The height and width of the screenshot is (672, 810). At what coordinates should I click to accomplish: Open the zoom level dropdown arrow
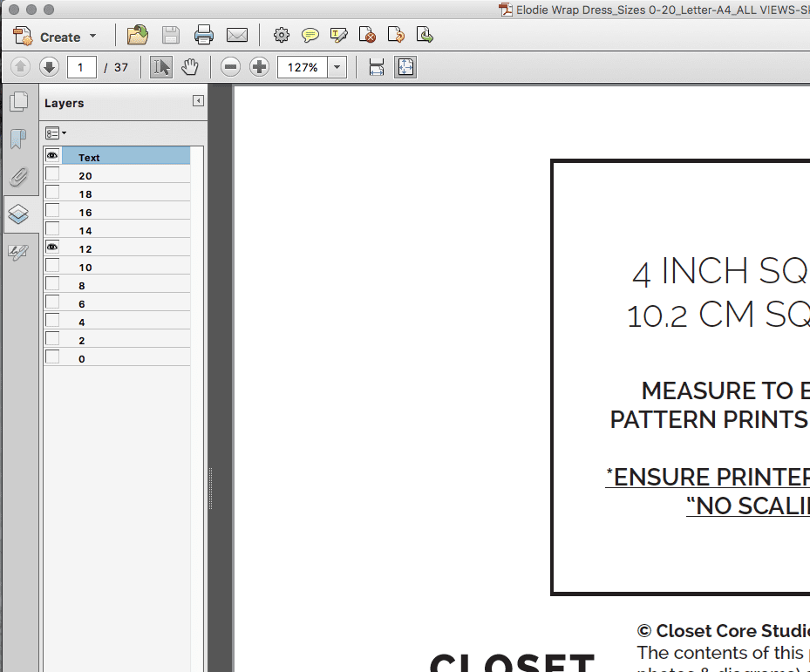point(337,67)
